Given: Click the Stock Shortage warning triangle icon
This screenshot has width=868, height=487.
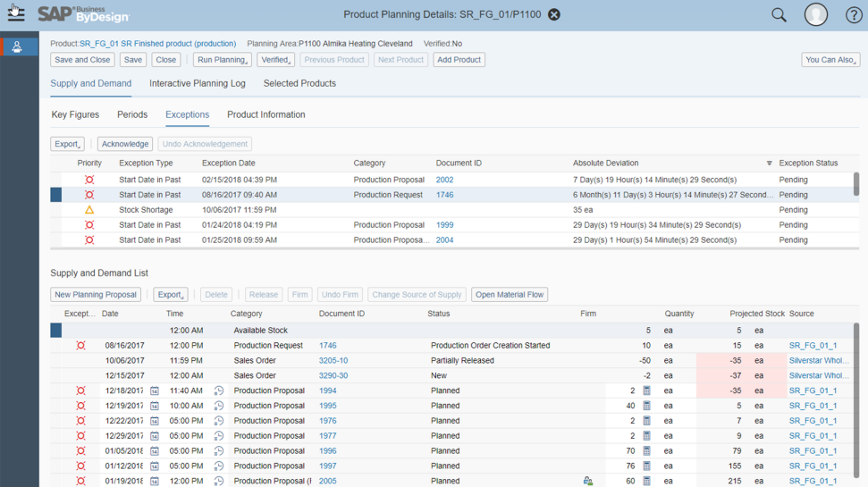Looking at the screenshot, I should click(x=89, y=210).
